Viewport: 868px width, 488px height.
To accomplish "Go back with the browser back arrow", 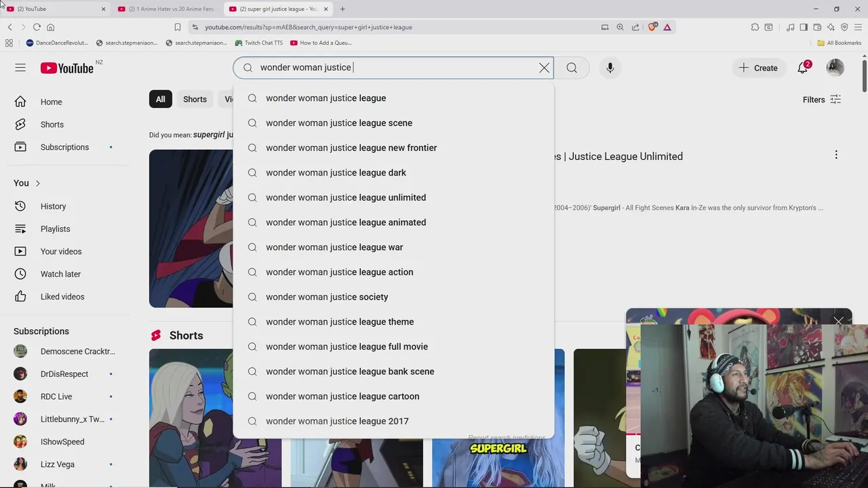I will (9, 27).
